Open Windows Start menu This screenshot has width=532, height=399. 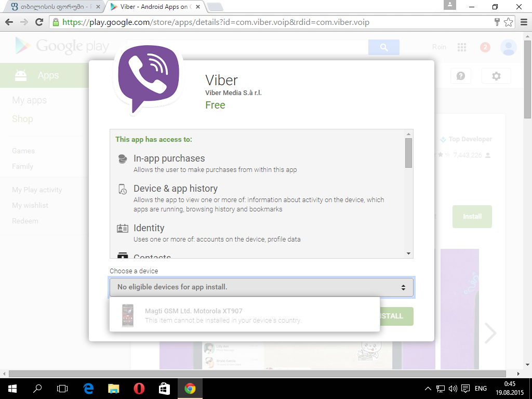coord(12,389)
